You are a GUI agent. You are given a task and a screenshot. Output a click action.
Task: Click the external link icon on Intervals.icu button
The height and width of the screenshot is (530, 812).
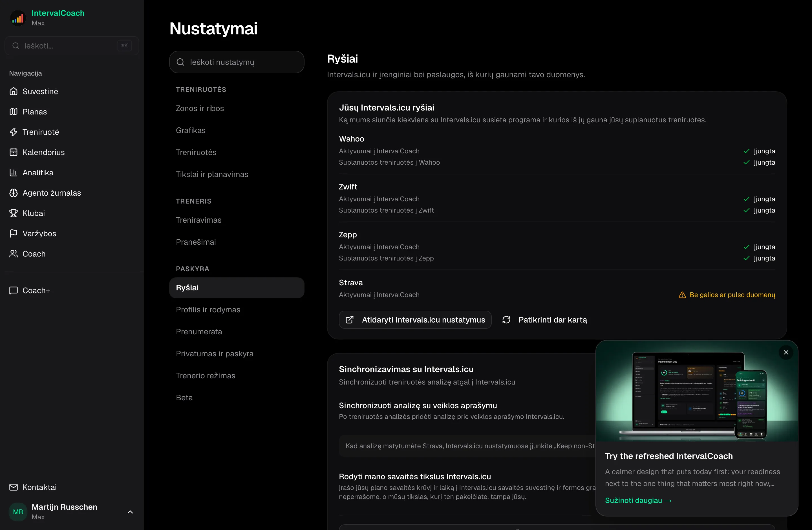tap(349, 320)
